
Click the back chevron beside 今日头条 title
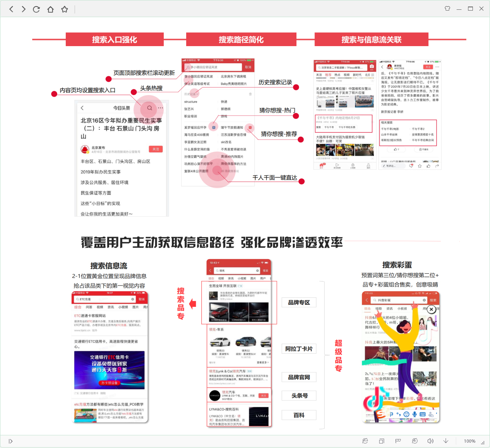pos(82,108)
